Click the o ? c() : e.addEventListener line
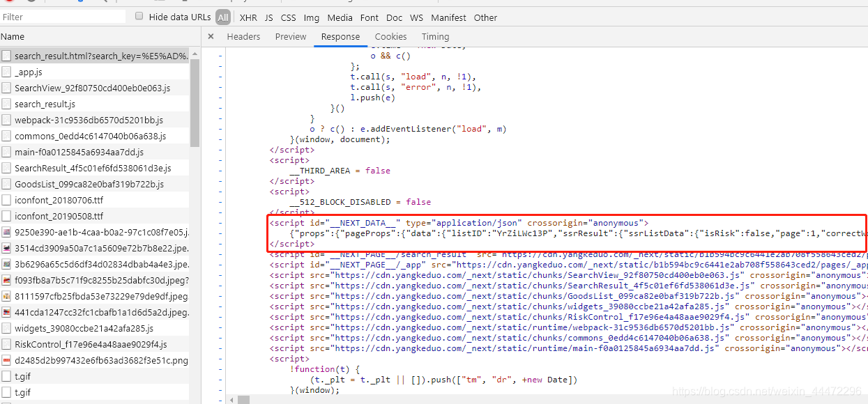The width and height of the screenshot is (868, 404). [408, 129]
